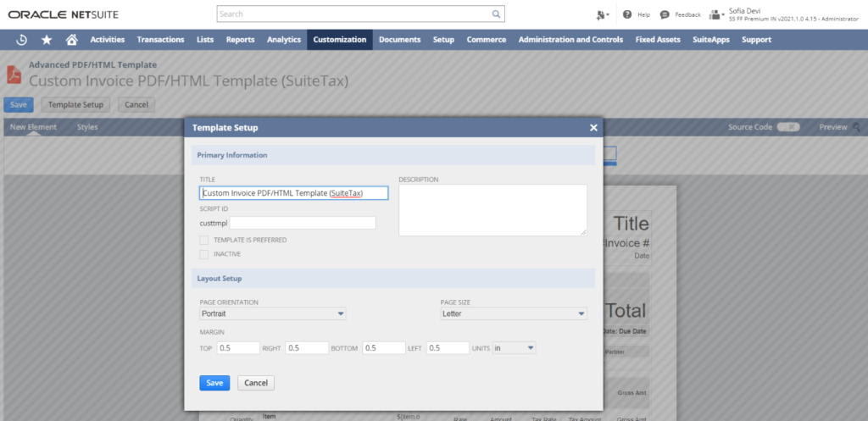Toggle the Source Code switch

(x=788, y=127)
